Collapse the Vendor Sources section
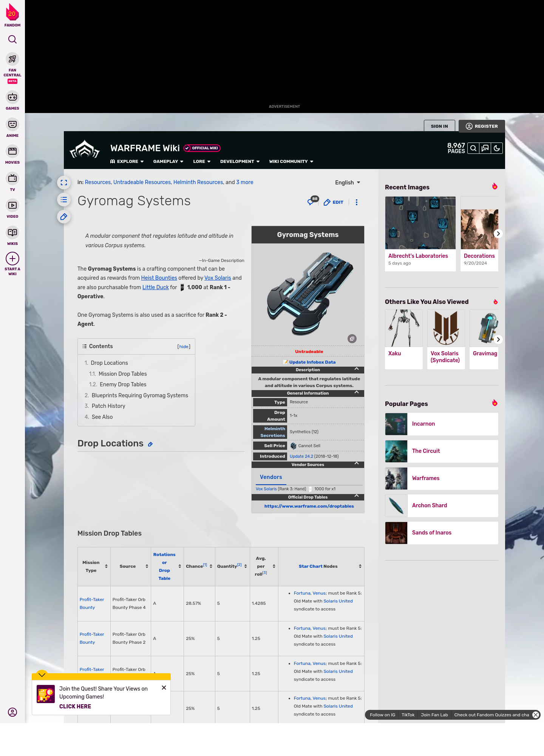Image resolution: width=544 pixels, height=756 pixels. [x=308, y=465]
